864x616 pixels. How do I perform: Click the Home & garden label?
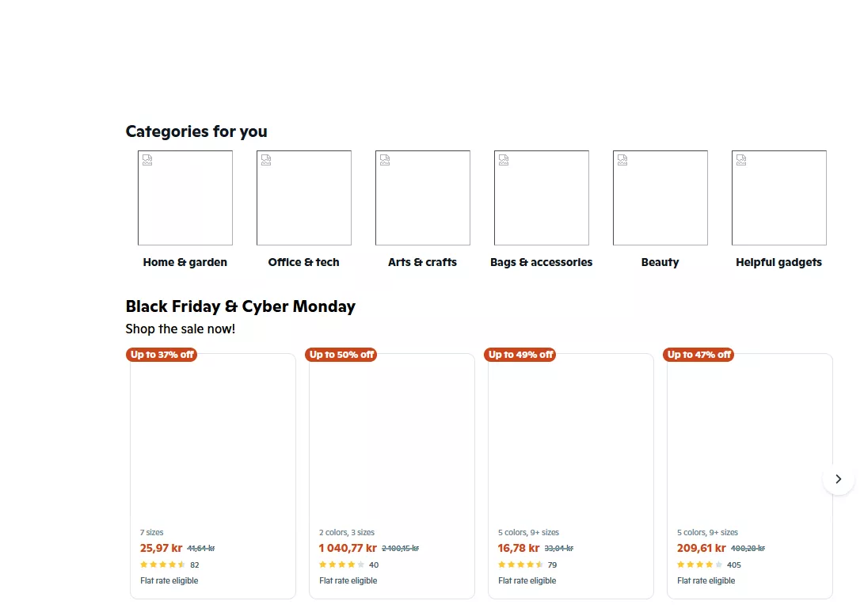click(x=185, y=262)
